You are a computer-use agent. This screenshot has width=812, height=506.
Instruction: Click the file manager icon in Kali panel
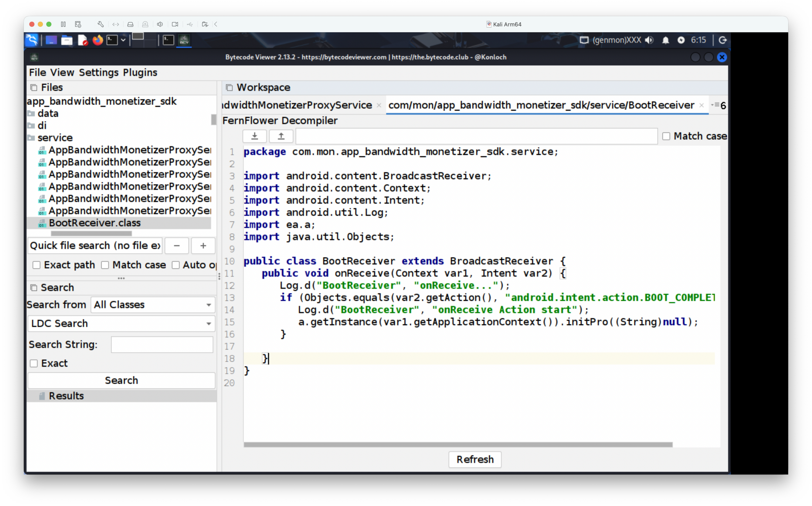pyautogui.click(x=67, y=40)
